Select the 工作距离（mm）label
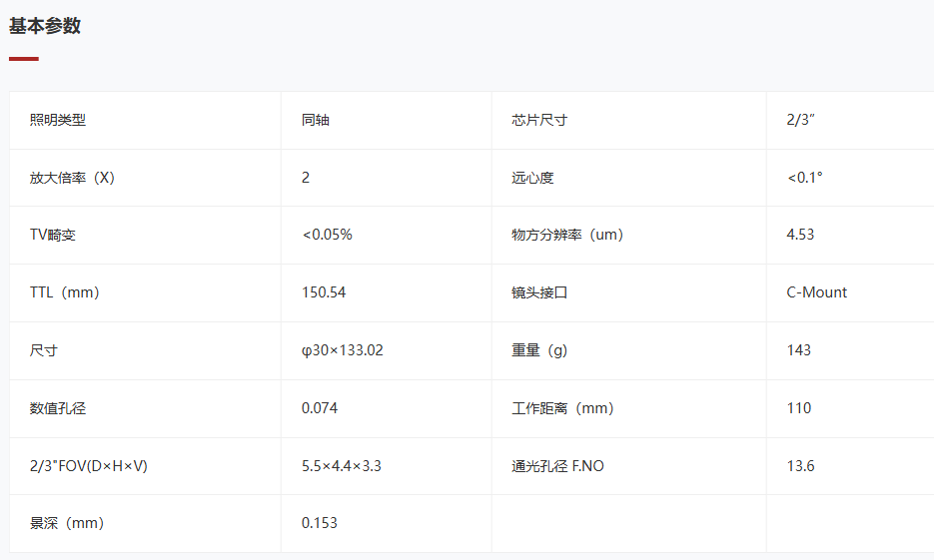 (563, 408)
